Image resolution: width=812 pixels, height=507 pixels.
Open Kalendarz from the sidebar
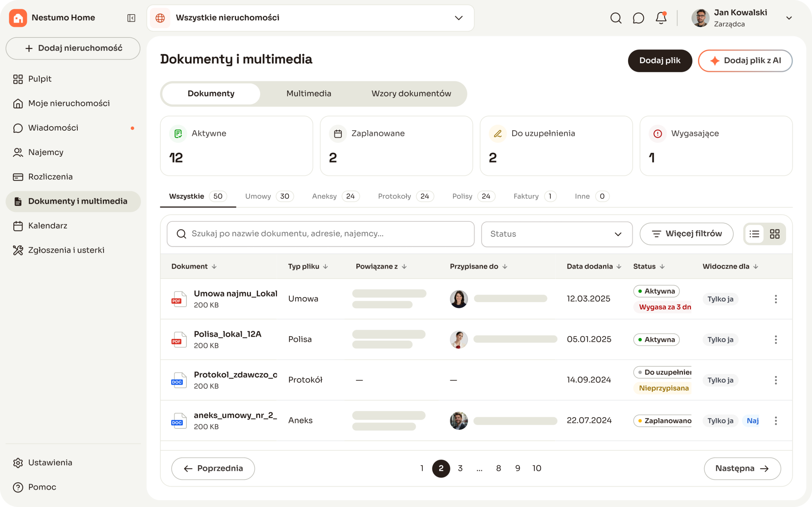pos(73,226)
